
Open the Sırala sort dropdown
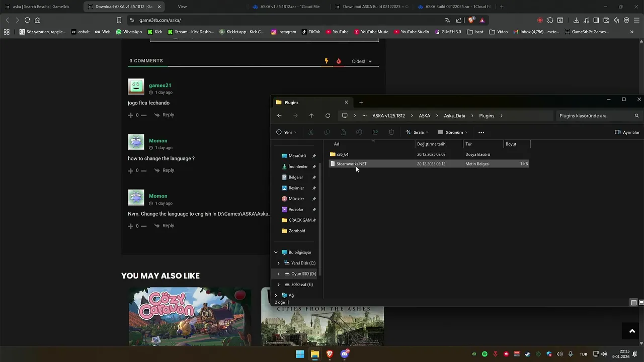click(417, 132)
